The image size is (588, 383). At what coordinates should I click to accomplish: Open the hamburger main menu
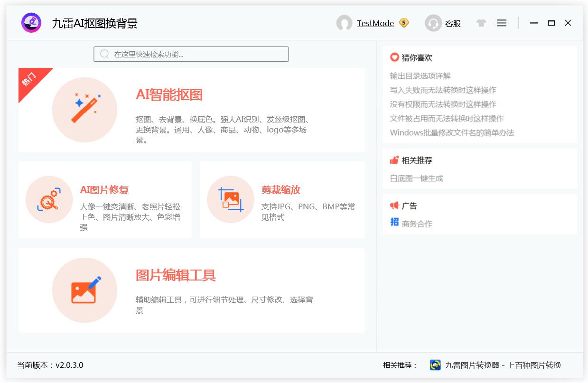point(502,23)
